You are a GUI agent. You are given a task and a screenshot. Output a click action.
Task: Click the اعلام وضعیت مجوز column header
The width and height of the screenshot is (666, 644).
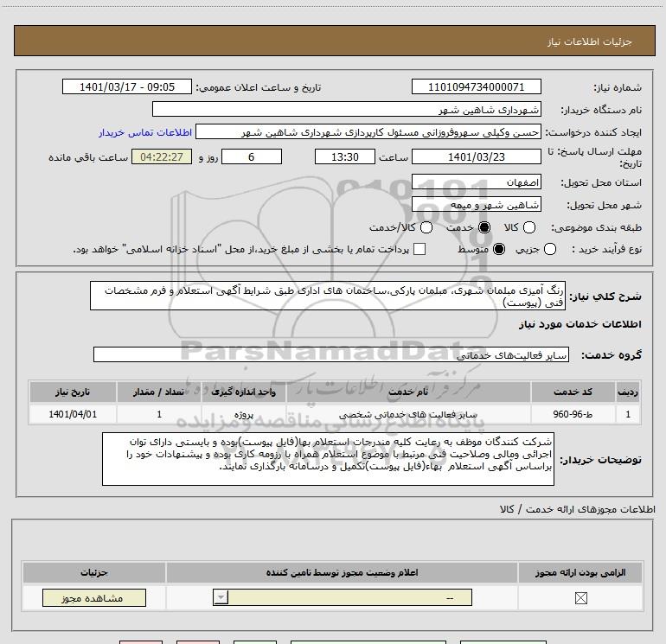point(342,572)
